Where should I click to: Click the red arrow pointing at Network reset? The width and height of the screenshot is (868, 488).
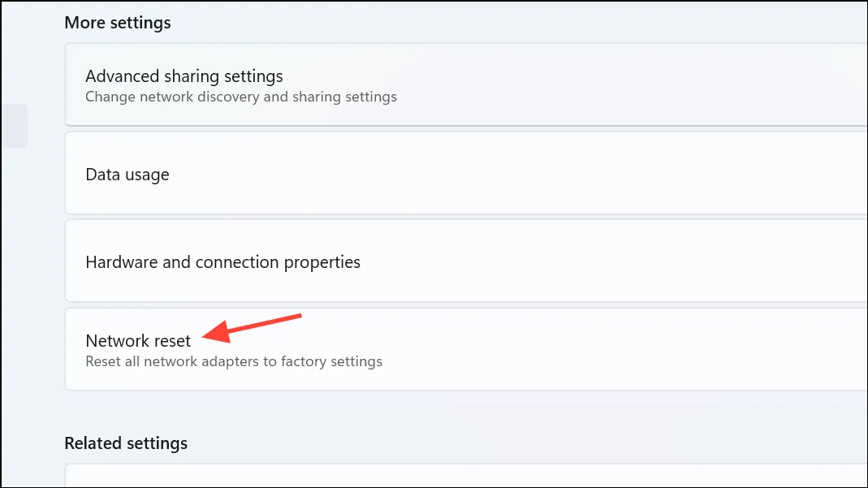[252, 328]
